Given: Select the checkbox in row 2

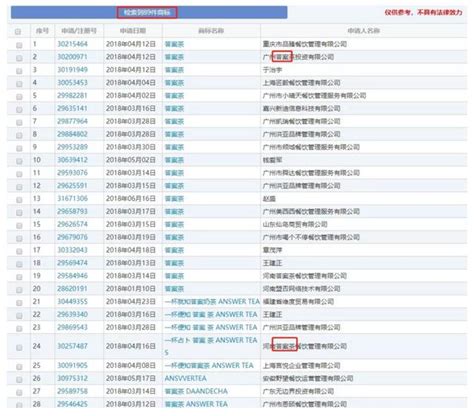Looking at the screenshot, I should 19,58.
